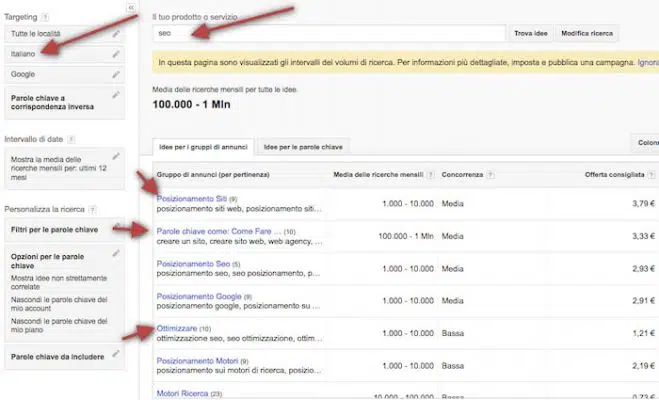Edit the date range pencil icon

coord(116,156)
